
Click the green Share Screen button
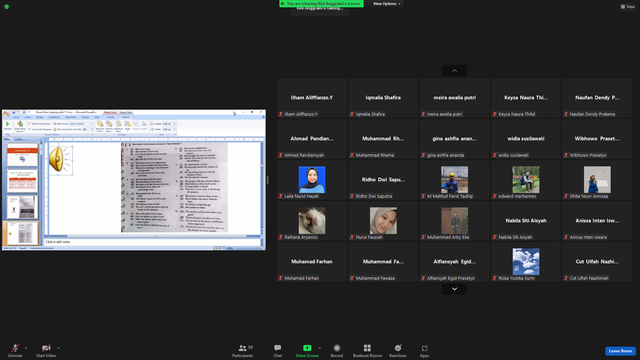pyautogui.click(x=307, y=350)
